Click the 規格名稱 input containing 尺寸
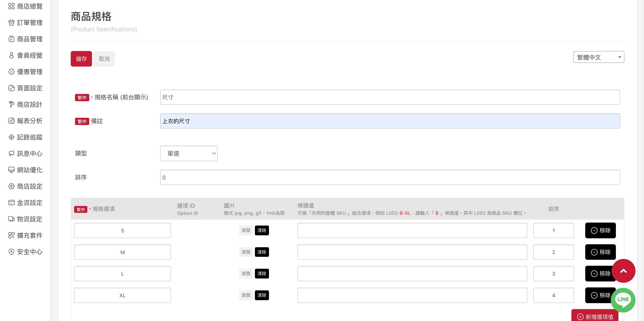644x321 pixels. [390, 97]
